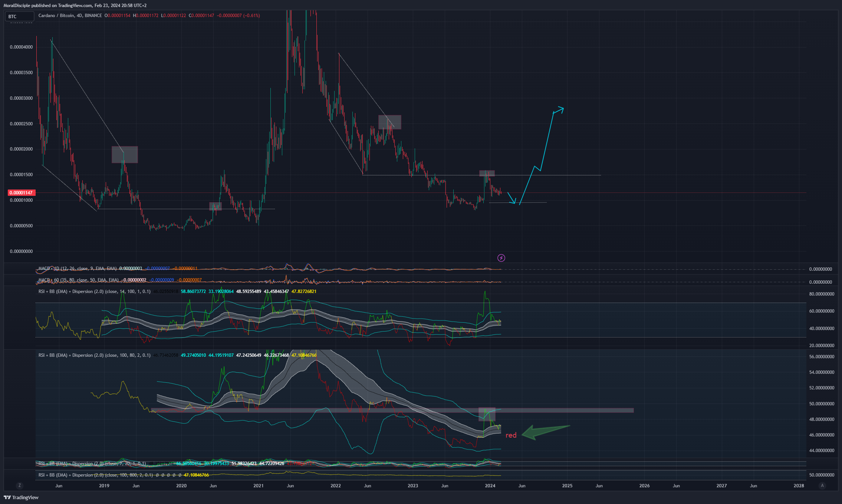
Task: Click the 0.00004000 price axis label
Action: click(x=22, y=47)
